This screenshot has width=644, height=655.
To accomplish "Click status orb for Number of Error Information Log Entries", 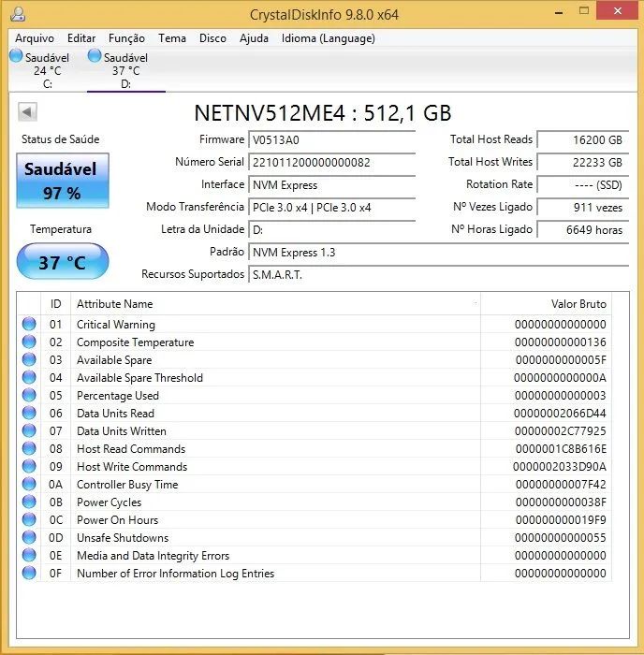I will point(29,573).
